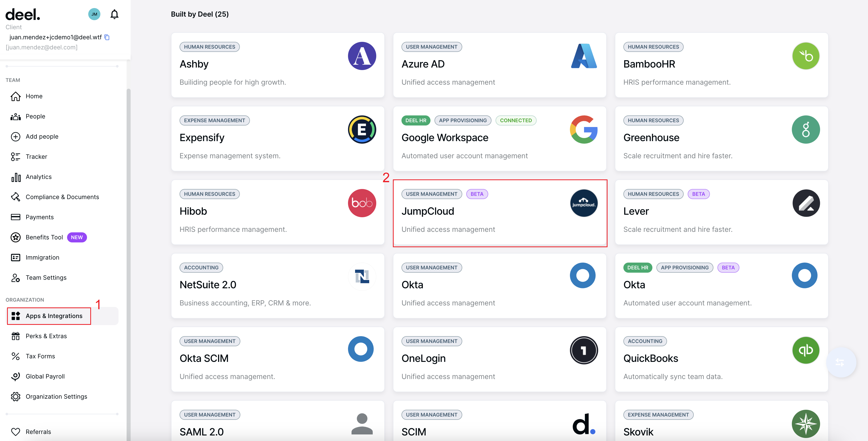Open Expensify integration title
The height and width of the screenshot is (441, 868).
[202, 138]
